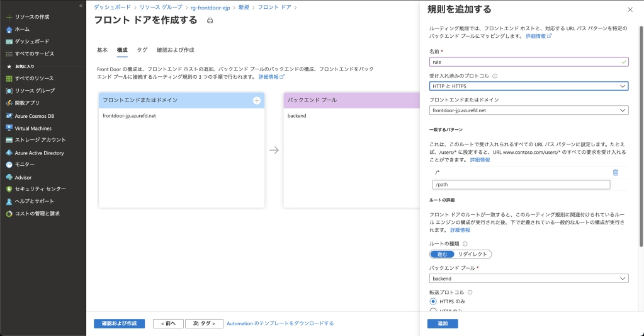
Task: Click the Azure Cosmos DB sidebar icon
Action: pyautogui.click(x=9, y=115)
